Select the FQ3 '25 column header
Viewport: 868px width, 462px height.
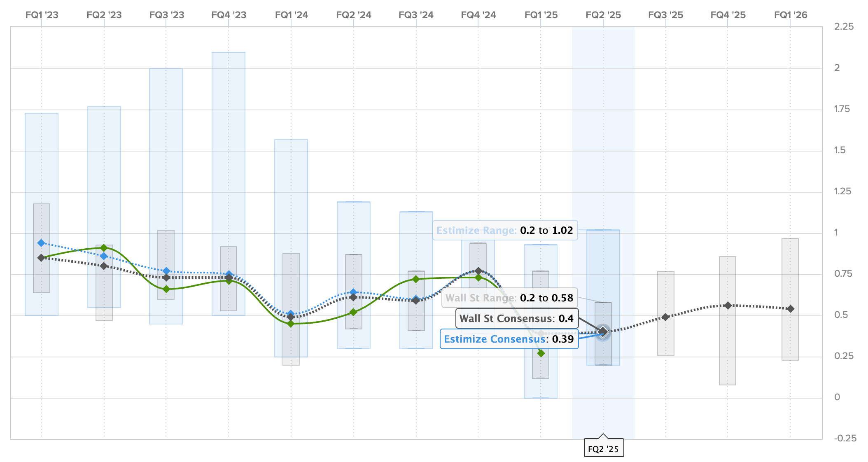665,15
